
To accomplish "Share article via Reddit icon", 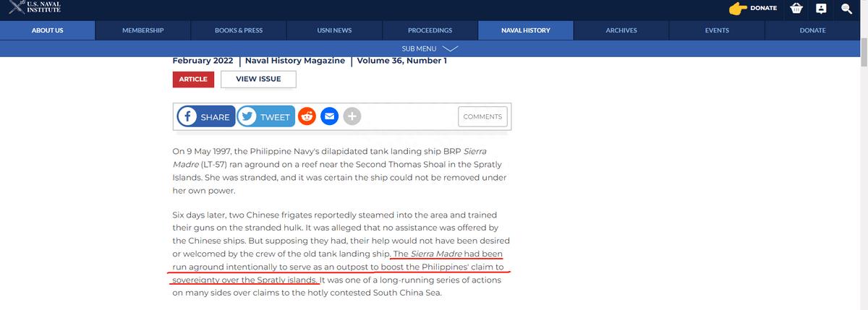I will click(307, 116).
